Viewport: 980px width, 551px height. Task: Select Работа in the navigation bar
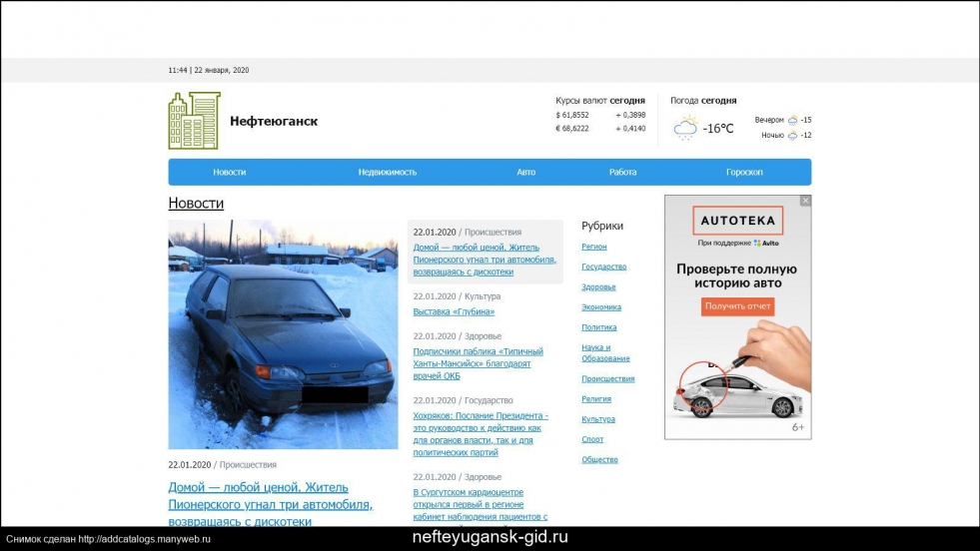[x=622, y=172]
